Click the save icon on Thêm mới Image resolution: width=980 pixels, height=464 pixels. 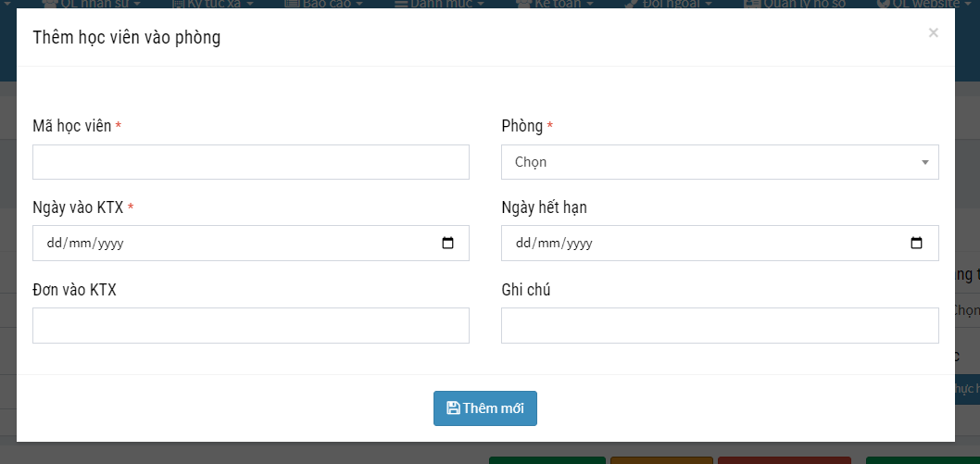(453, 408)
